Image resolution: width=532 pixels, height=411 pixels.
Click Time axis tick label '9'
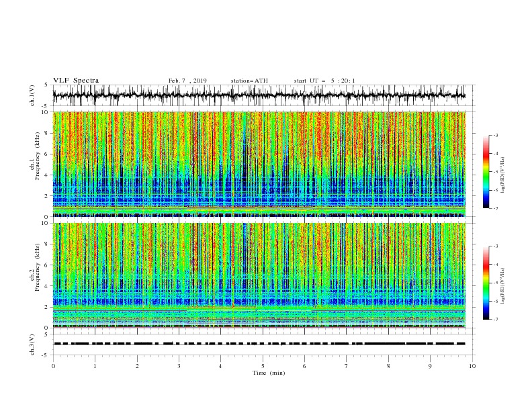coord(430,366)
